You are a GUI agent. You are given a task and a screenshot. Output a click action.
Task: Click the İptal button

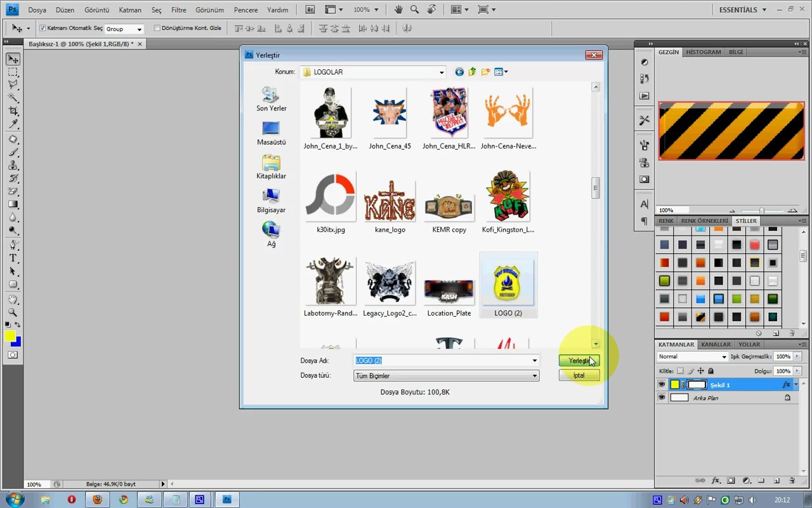pos(579,375)
